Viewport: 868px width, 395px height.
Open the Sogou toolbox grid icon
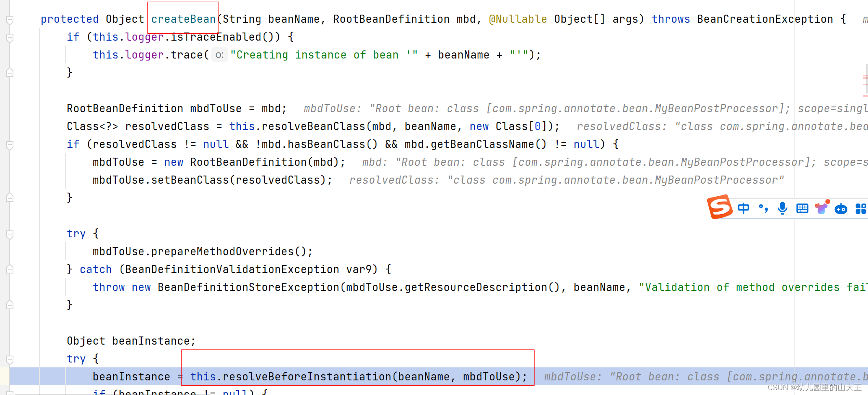click(x=860, y=208)
